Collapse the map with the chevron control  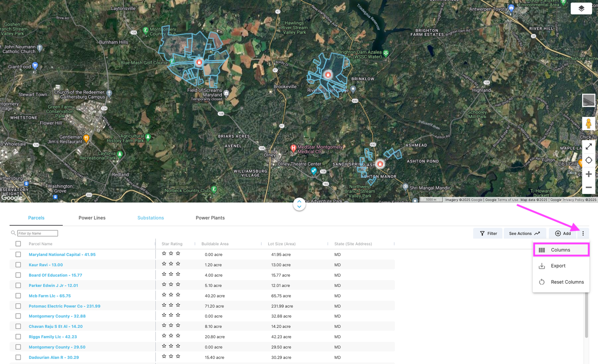(x=299, y=204)
